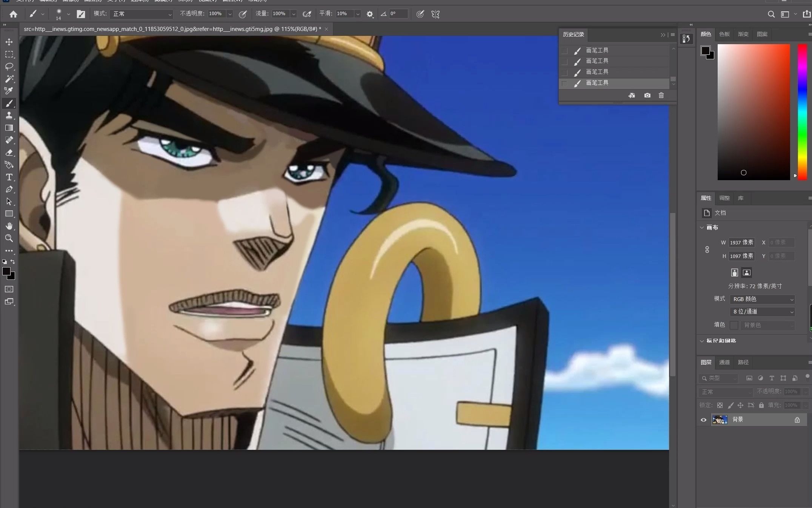Delete current history state with trash icon
The height and width of the screenshot is (508, 812).
pos(661,95)
